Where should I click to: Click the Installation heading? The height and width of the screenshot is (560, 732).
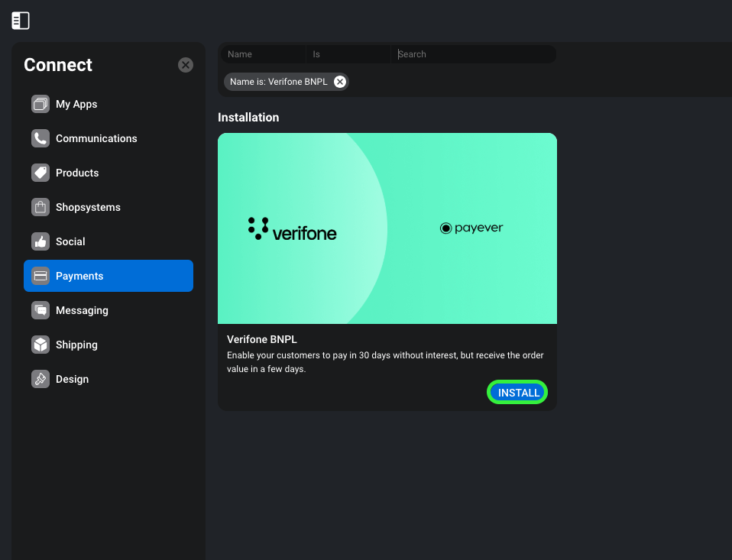(248, 117)
